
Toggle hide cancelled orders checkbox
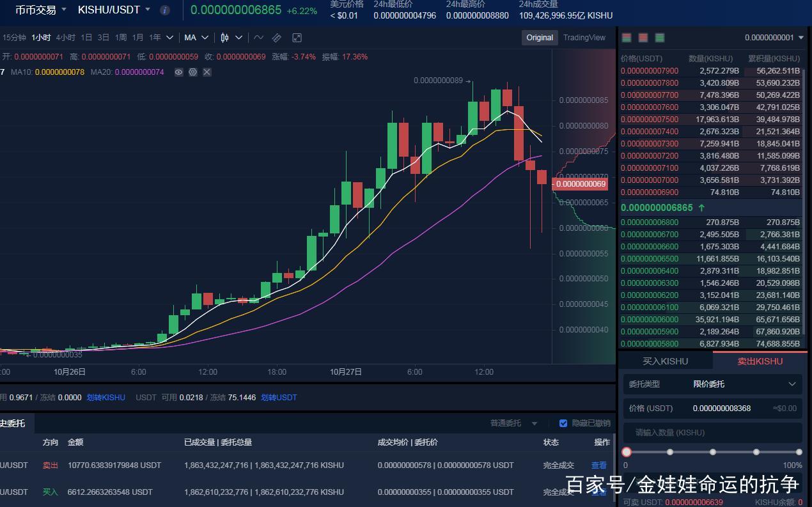coord(563,423)
